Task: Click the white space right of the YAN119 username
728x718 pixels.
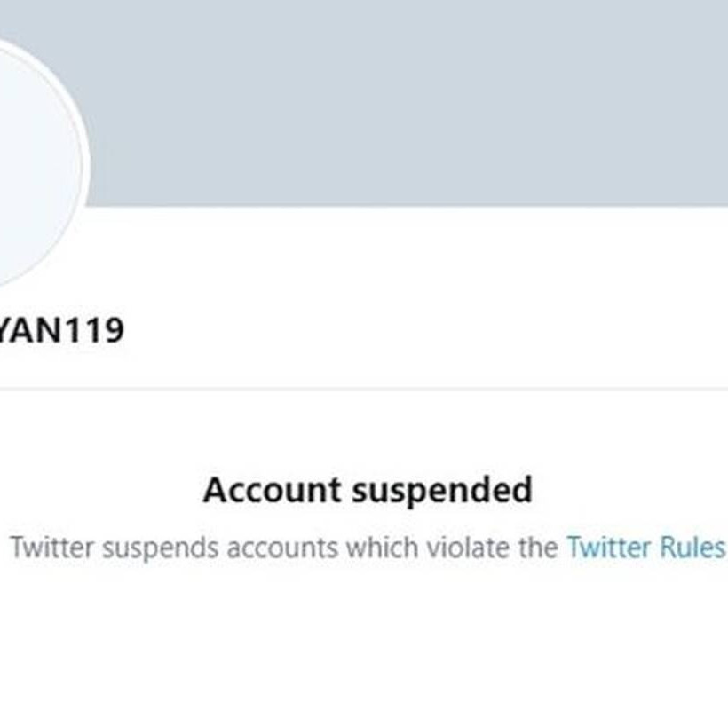Action: click(400, 331)
